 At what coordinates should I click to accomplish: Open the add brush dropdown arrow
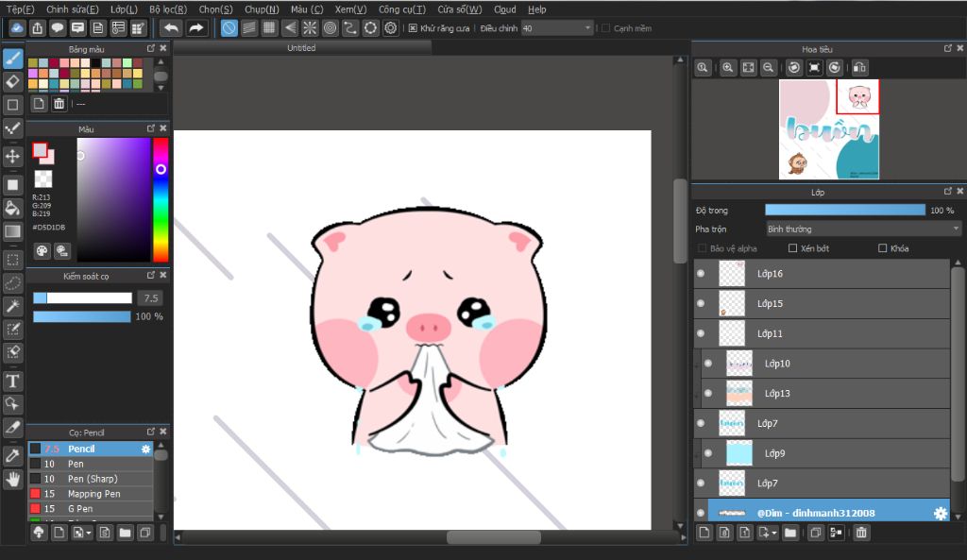pyautogui.click(x=89, y=533)
